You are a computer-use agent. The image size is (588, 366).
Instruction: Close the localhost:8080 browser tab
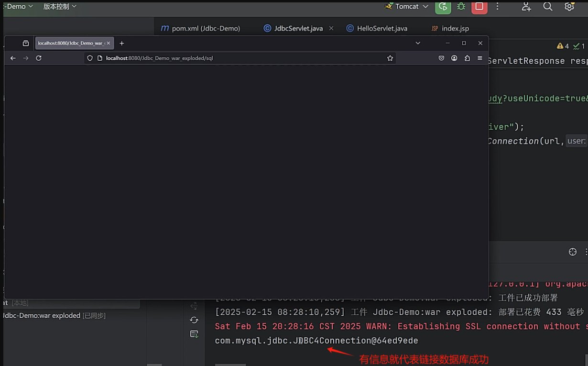click(109, 43)
